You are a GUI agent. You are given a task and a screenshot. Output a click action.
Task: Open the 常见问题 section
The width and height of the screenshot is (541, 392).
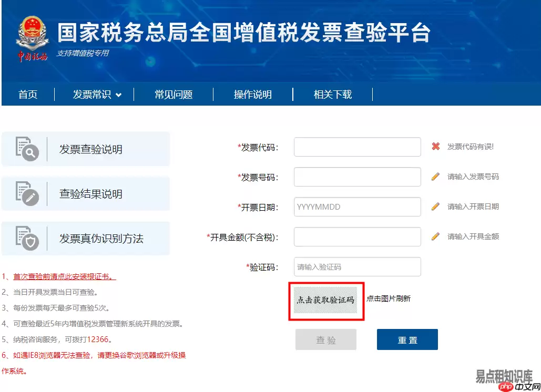[173, 94]
